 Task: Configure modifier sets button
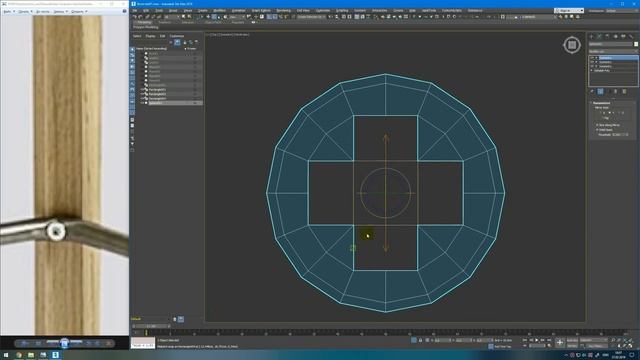coord(624,91)
